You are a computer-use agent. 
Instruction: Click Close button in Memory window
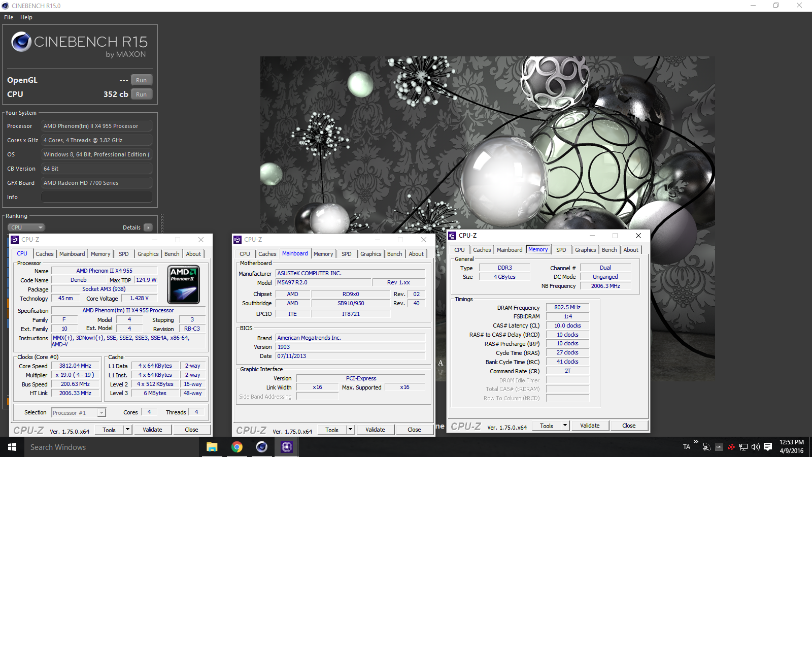click(x=629, y=426)
